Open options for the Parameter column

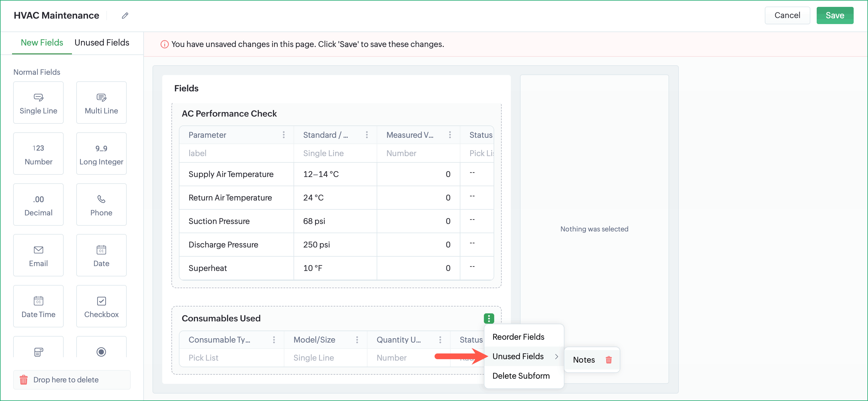pos(284,135)
